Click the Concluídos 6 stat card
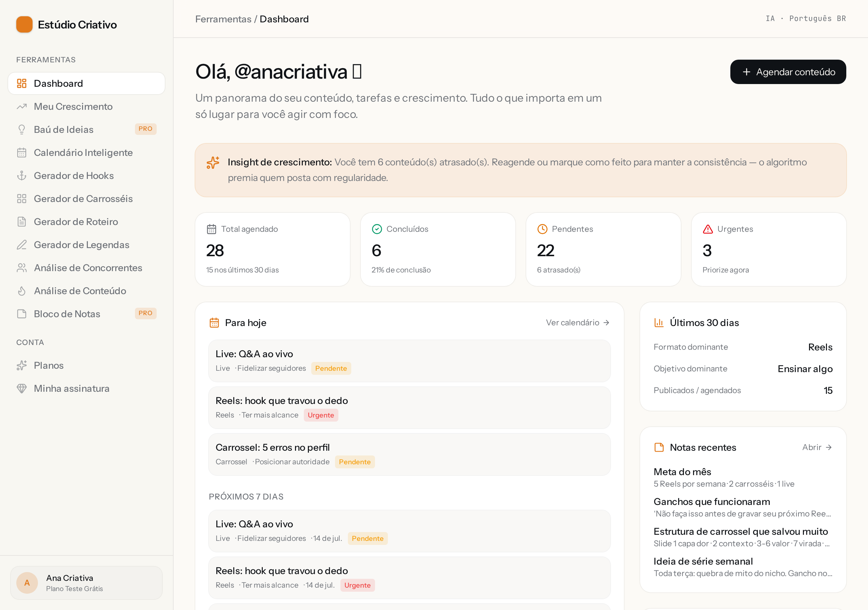 [x=438, y=249]
